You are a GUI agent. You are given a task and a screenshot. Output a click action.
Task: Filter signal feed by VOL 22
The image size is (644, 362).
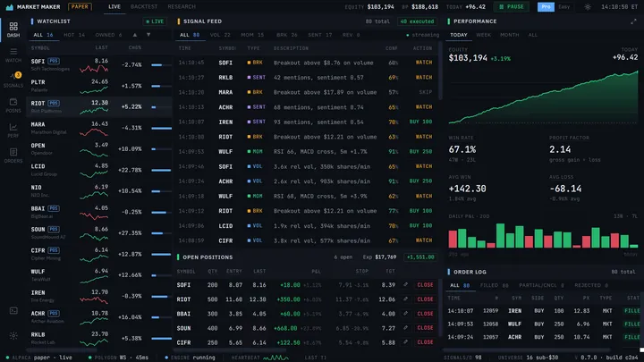coord(220,35)
